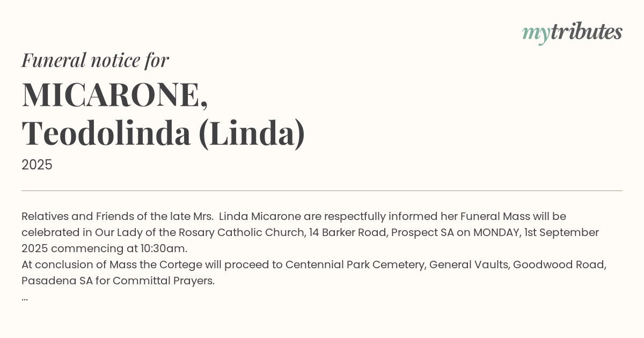Click the year 2025 below the name

[37, 165]
